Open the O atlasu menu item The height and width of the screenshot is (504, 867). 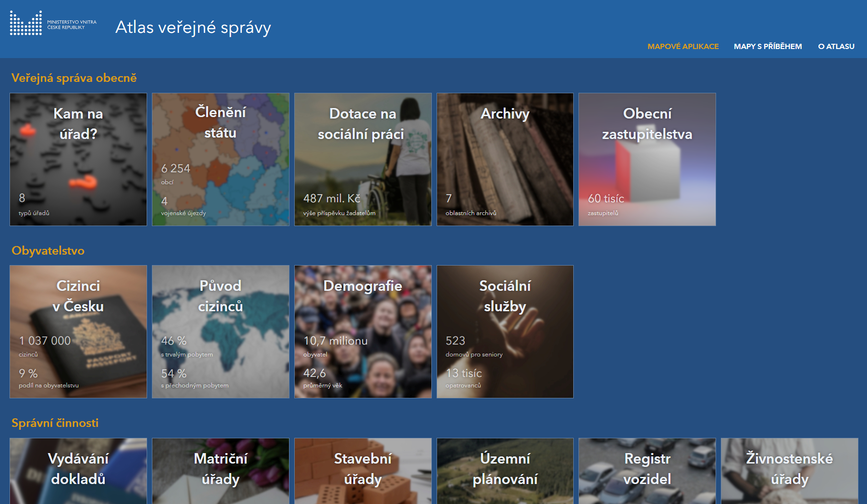click(x=836, y=47)
